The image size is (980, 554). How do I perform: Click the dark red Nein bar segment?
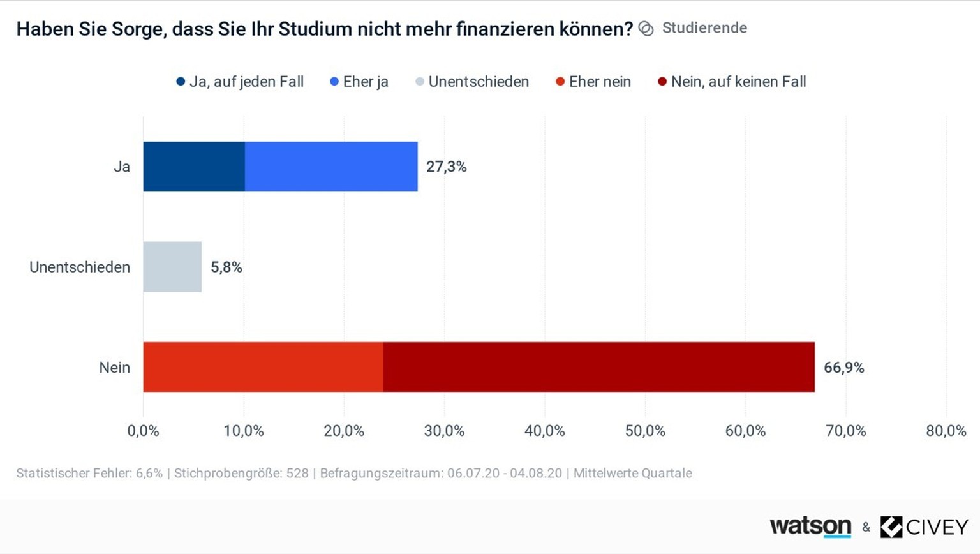pos(599,367)
